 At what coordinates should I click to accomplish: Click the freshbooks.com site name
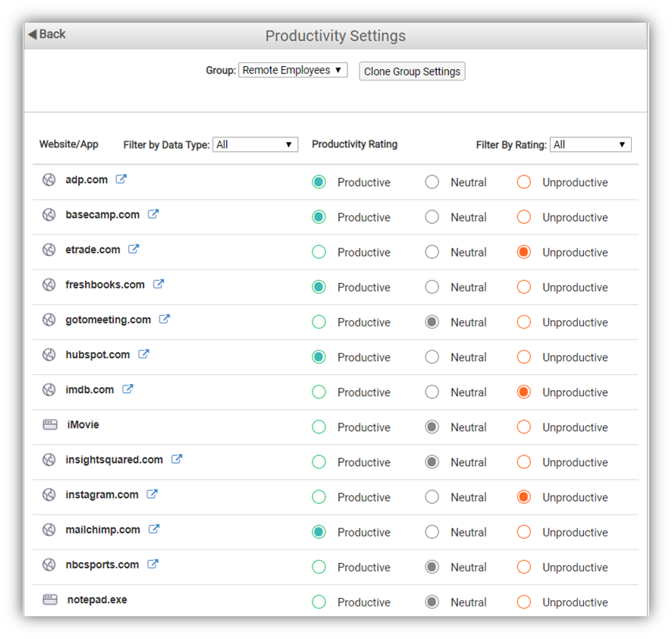tap(105, 285)
